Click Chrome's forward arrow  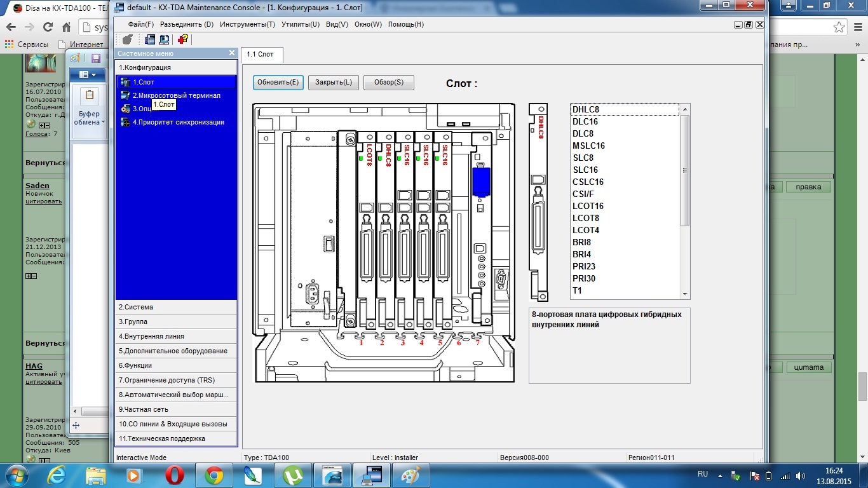tap(29, 27)
